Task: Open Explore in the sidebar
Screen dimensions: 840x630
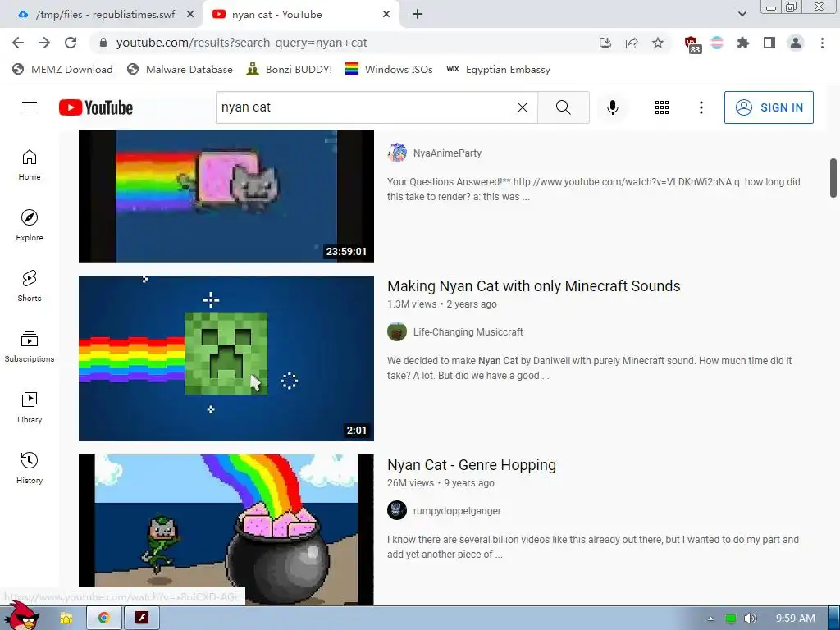Action: [30, 226]
